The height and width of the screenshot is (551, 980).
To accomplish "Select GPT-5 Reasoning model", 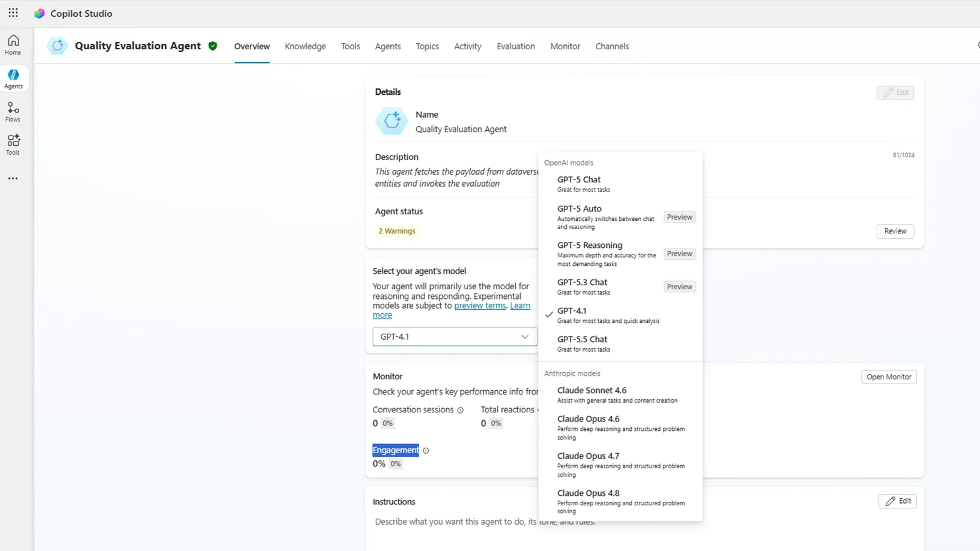I will 620,254.
